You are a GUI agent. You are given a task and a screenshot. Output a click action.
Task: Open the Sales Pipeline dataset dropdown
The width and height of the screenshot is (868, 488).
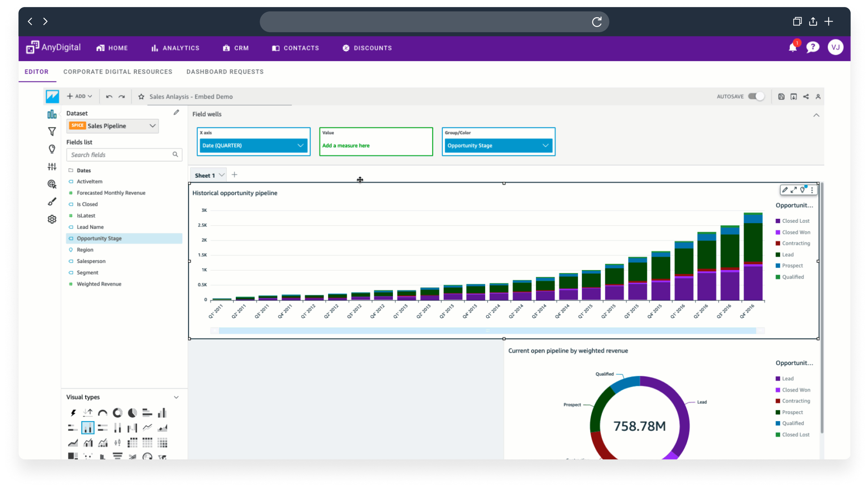(152, 126)
